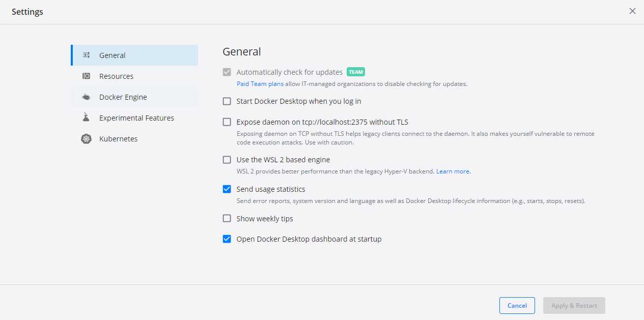Click the Experimental Features flask icon
644x320 pixels.
coord(87,118)
